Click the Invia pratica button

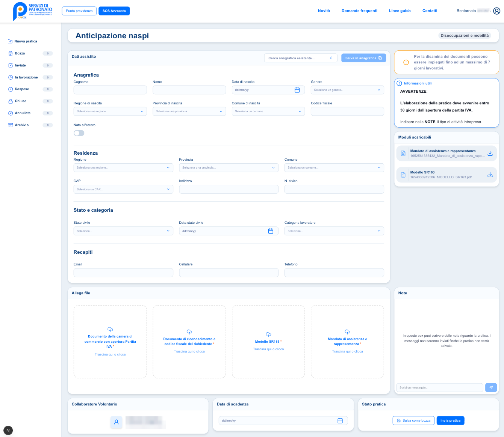pyautogui.click(x=450, y=420)
